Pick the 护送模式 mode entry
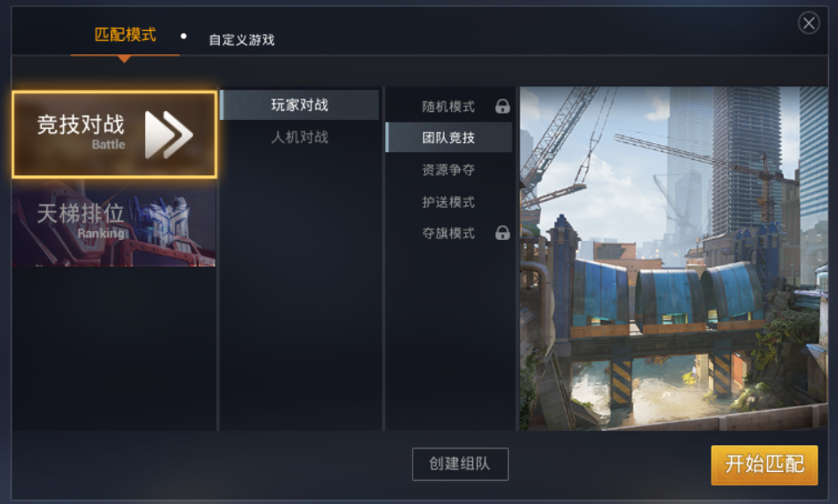Image resolution: width=838 pixels, height=504 pixels. 448,202
